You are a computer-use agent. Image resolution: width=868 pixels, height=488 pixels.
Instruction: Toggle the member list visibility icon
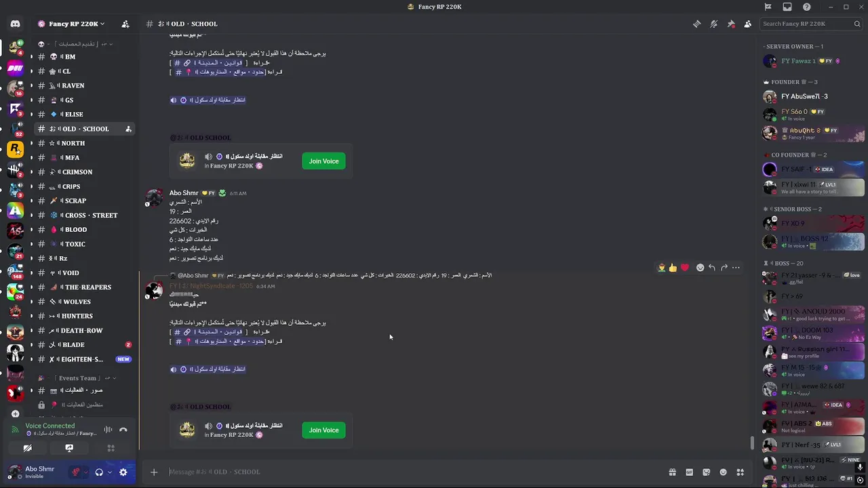pyautogui.click(x=747, y=24)
